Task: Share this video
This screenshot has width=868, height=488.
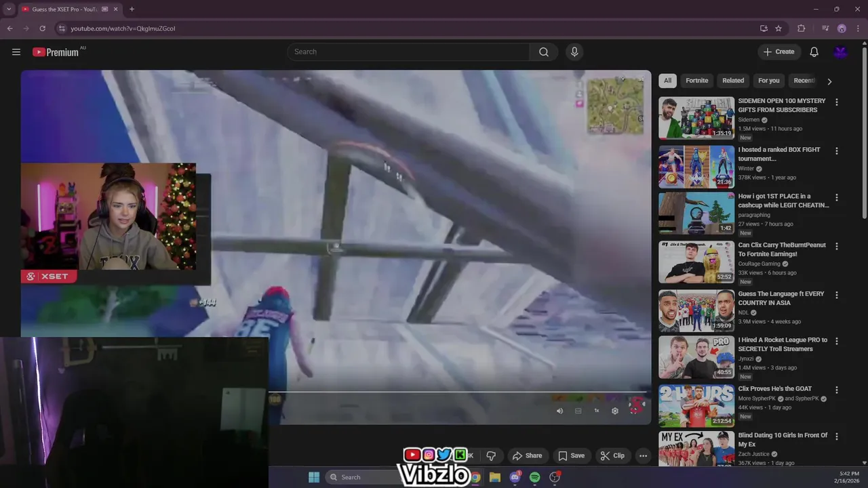Action: pos(527,455)
